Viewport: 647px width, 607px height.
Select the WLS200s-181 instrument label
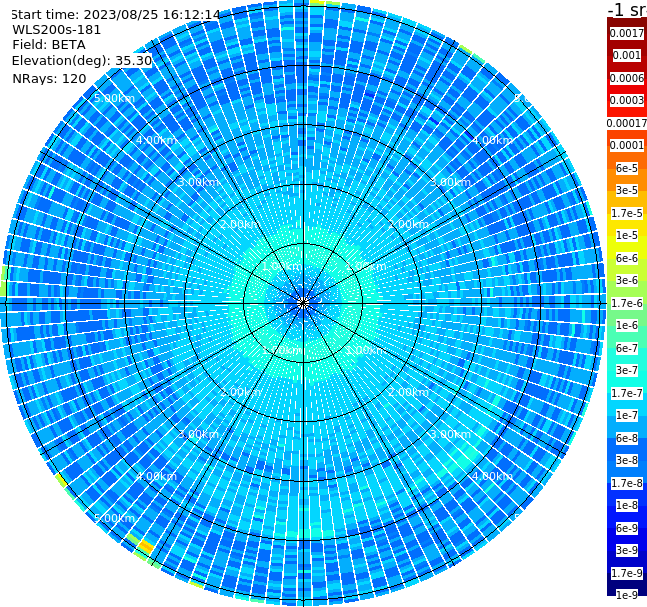pyautogui.click(x=57, y=30)
